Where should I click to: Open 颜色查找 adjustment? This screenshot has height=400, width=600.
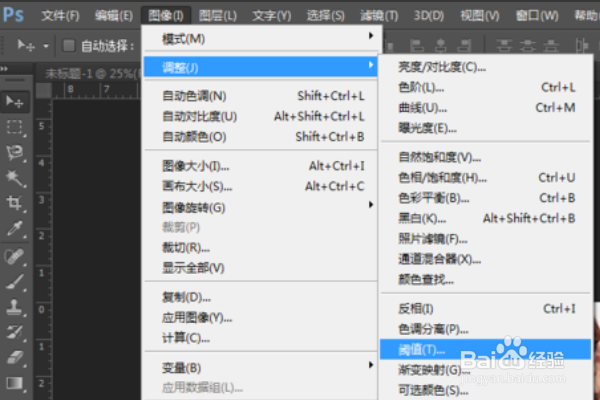point(486,279)
